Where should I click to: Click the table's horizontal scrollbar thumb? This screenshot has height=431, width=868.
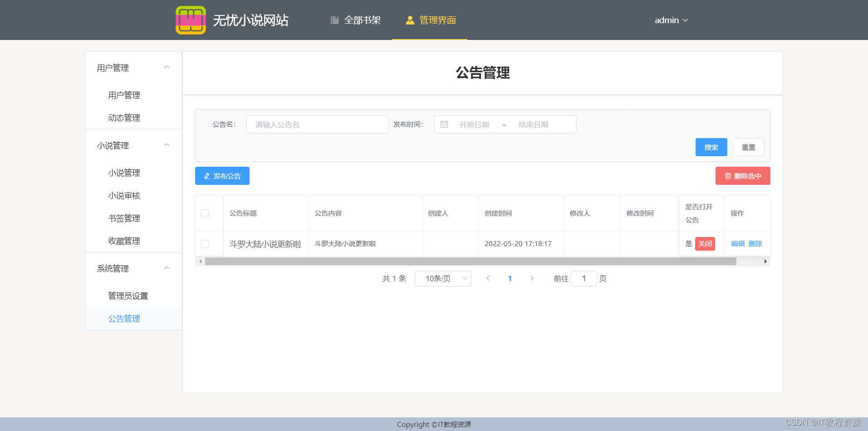(471, 261)
